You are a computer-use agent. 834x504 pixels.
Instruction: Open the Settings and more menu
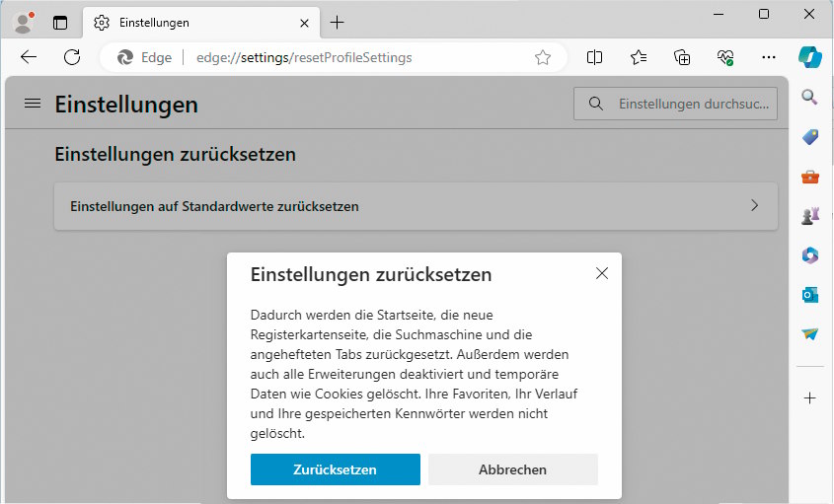tap(769, 57)
